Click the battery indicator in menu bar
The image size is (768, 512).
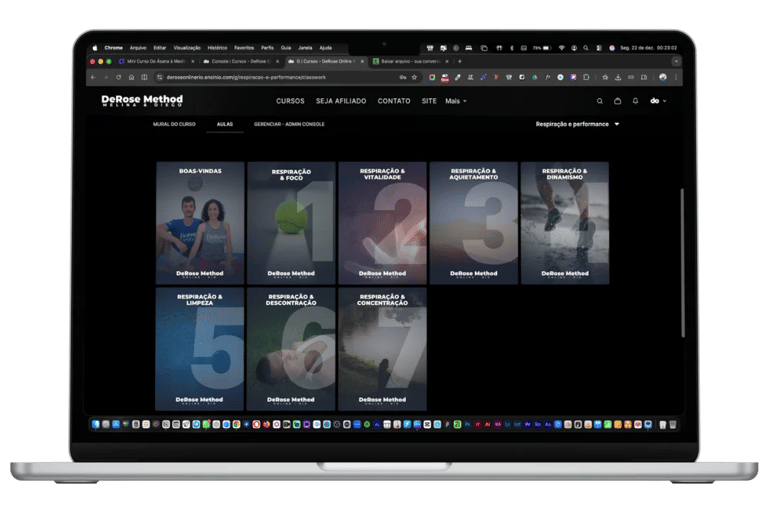[x=542, y=48]
